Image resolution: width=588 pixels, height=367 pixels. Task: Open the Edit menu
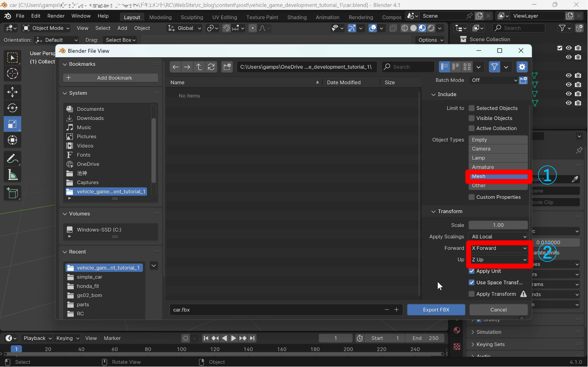point(36,16)
